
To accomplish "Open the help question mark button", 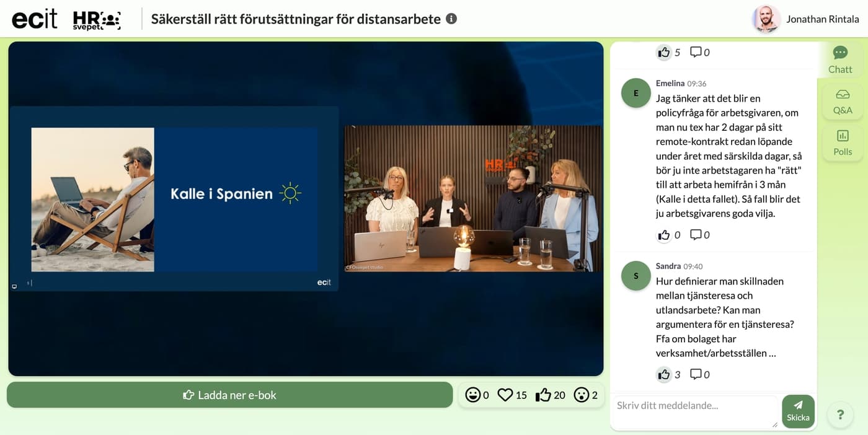I will point(840,415).
